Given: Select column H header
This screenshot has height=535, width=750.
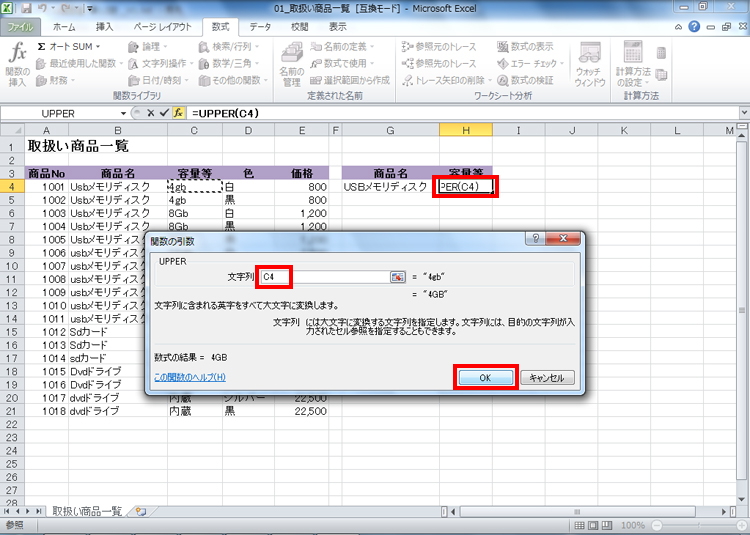Looking at the screenshot, I should click(466, 130).
